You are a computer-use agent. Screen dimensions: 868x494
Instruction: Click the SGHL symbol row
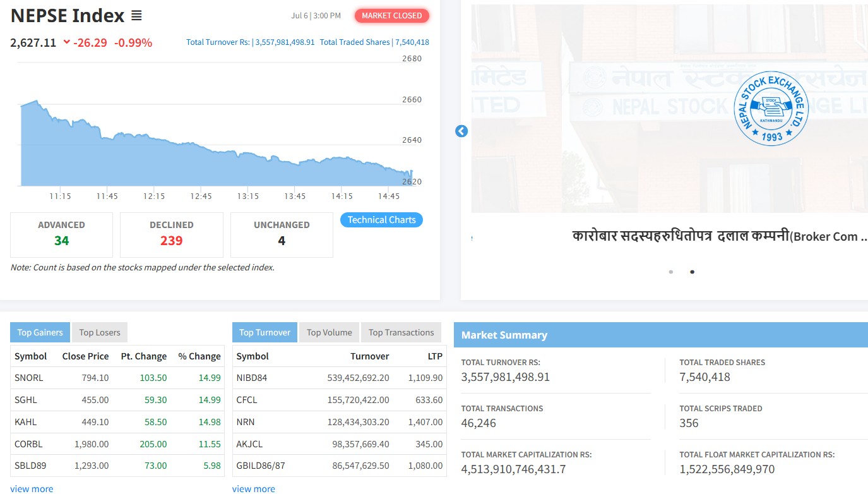click(x=117, y=400)
